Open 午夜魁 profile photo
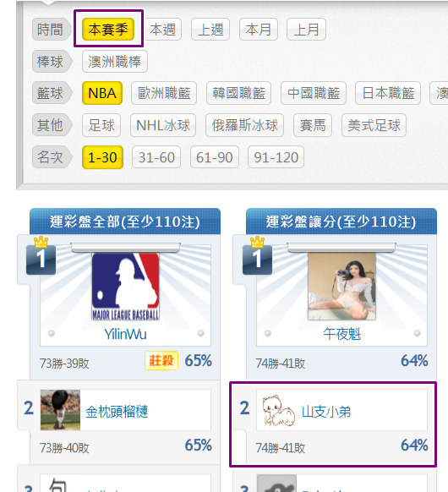Screen dimensions: 448x492 341,287
